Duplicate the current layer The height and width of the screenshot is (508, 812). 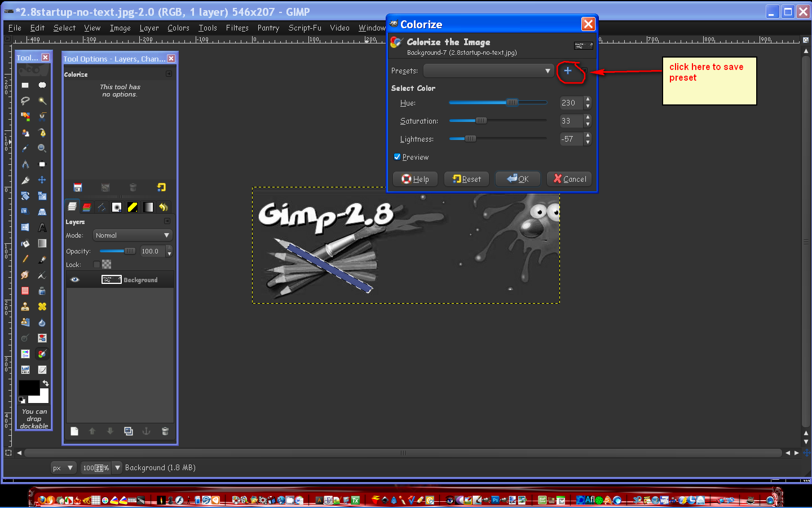click(129, 431)
